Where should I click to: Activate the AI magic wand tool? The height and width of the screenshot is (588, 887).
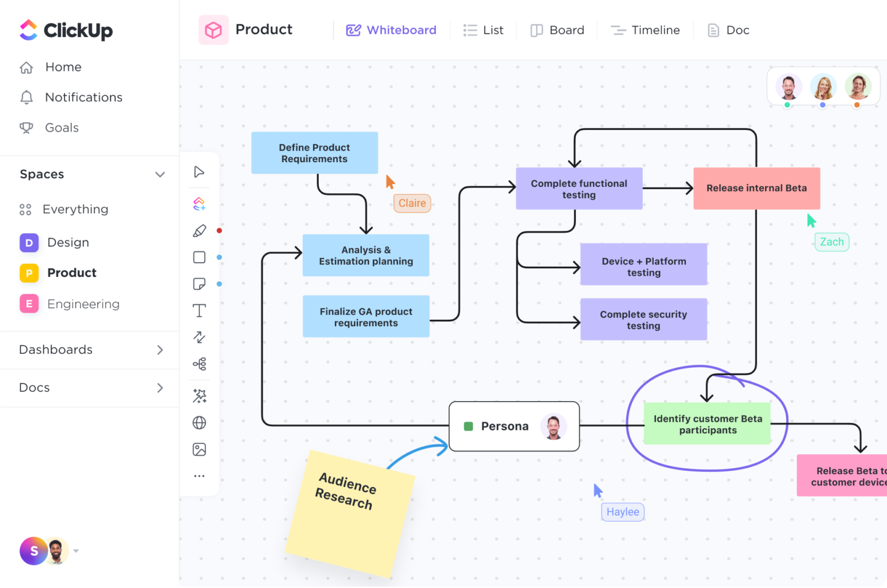click(199, 396)
